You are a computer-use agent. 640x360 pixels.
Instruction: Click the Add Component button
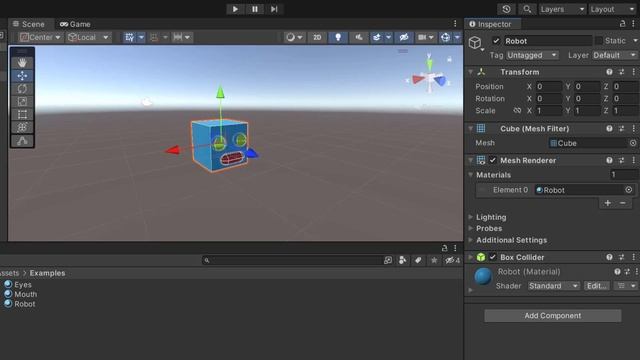click(x=553, y=316)
